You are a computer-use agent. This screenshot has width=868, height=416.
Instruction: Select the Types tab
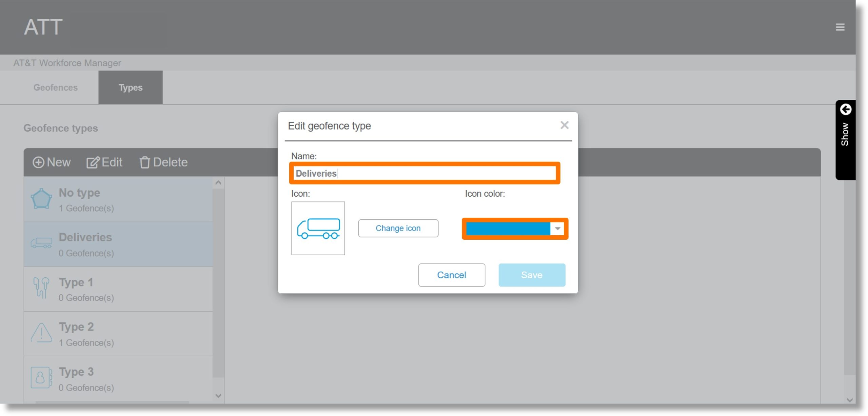tap(131, 87)
